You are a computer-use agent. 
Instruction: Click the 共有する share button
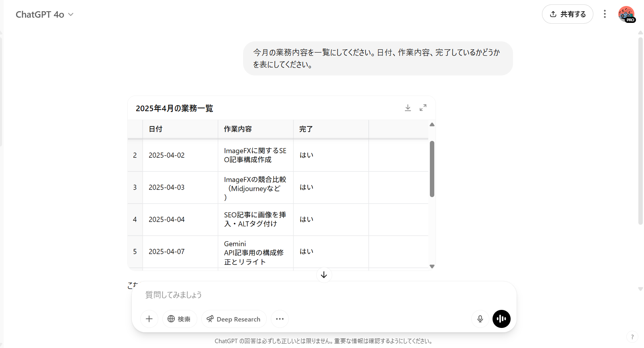567,14
